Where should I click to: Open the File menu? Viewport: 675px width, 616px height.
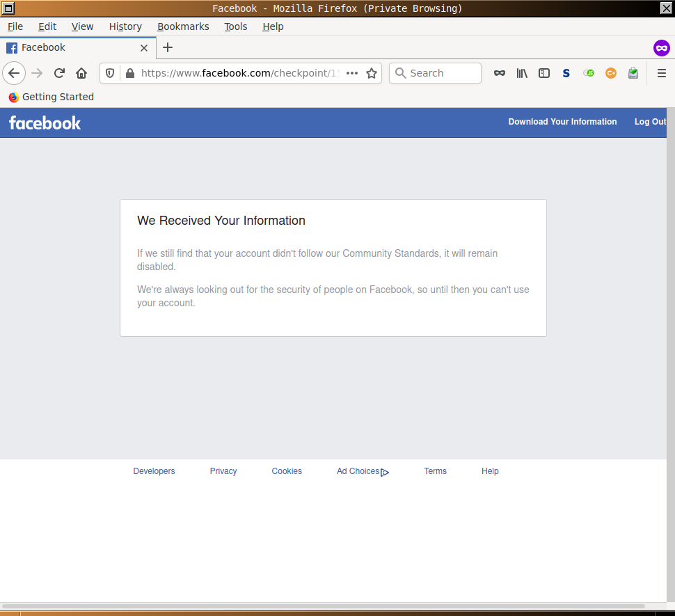tap(15, 26)
